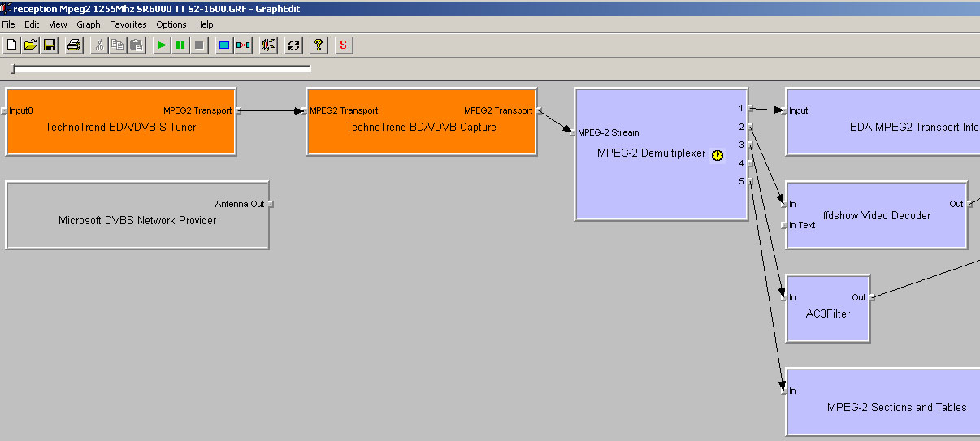Select the MPEG-2 Sections and Tables filter
980x441 pixels.
(x=882, y=402)
